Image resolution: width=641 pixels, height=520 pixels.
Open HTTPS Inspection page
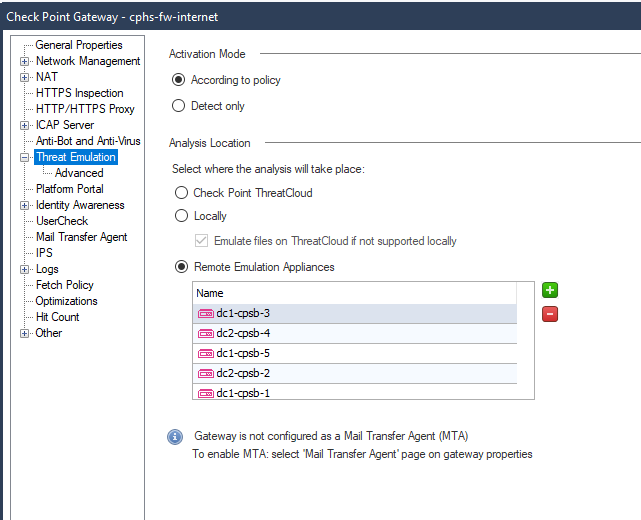80,93
